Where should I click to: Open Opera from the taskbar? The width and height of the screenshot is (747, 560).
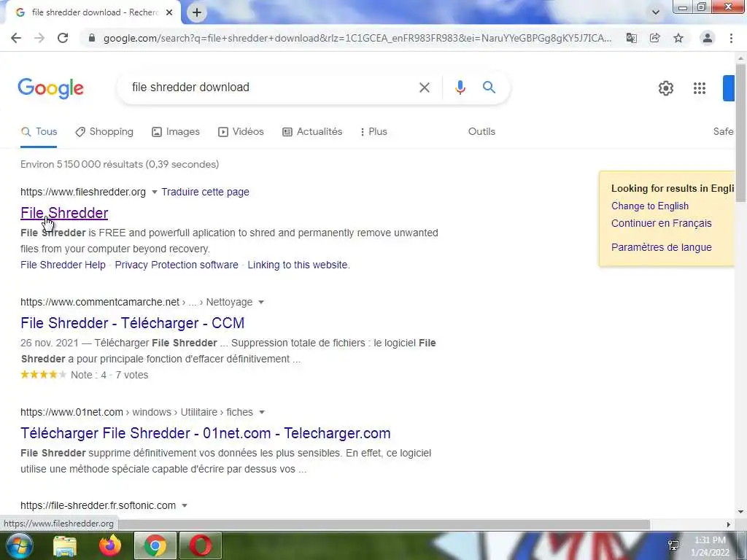click(x=201, y=545)
